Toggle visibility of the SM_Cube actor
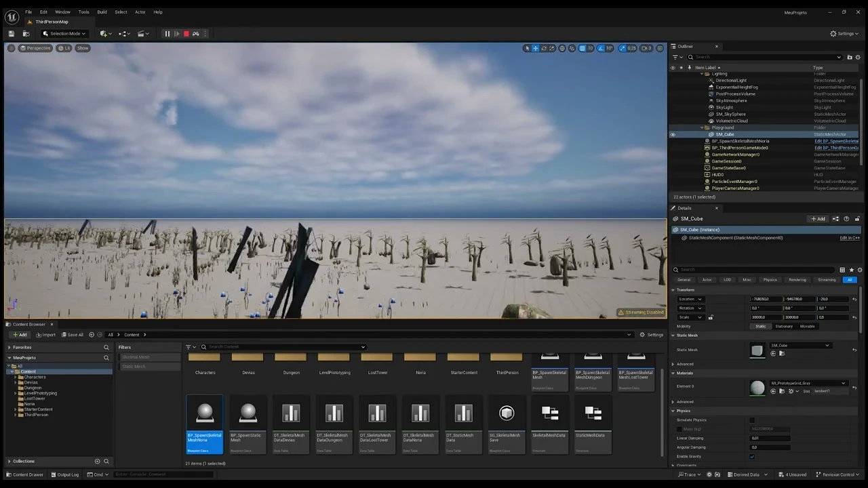 tap(673, 134)
